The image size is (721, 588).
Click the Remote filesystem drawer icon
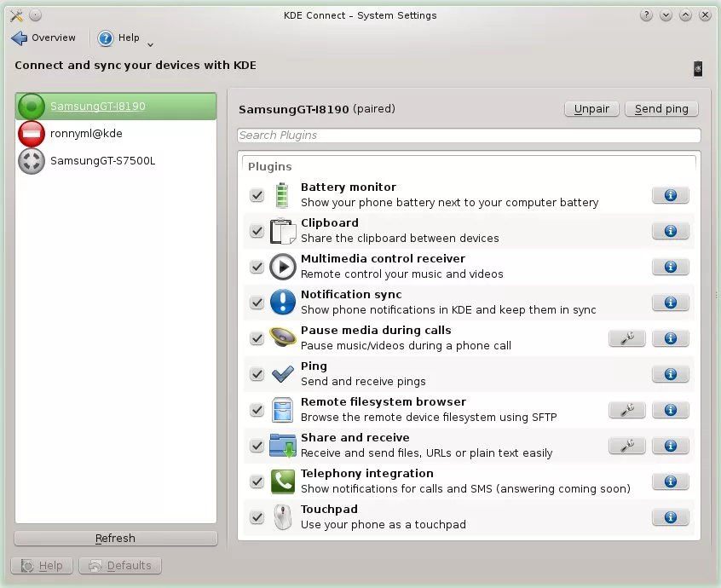[282, 410]
